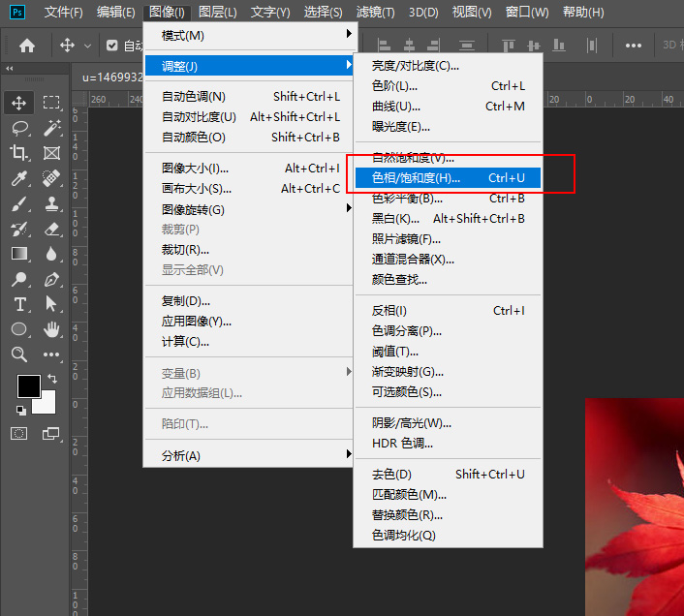Change the screen mode

pos(51,433)
